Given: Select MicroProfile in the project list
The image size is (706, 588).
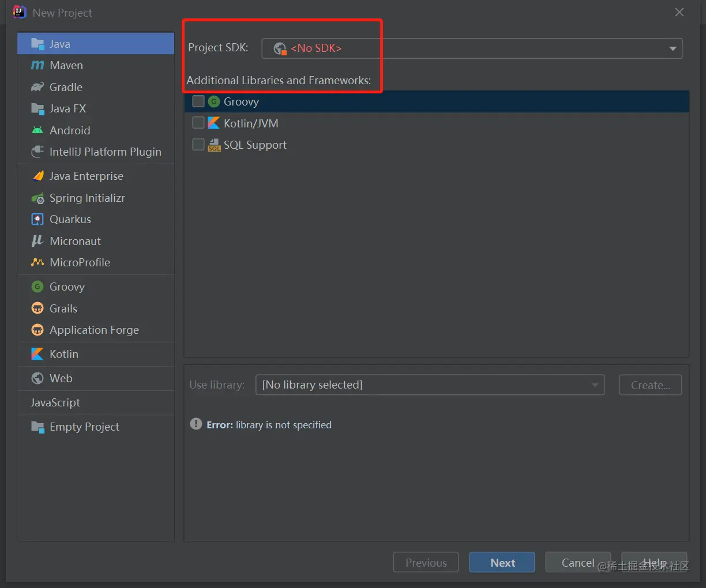Looking at the screenshot, I should [96, 262].
